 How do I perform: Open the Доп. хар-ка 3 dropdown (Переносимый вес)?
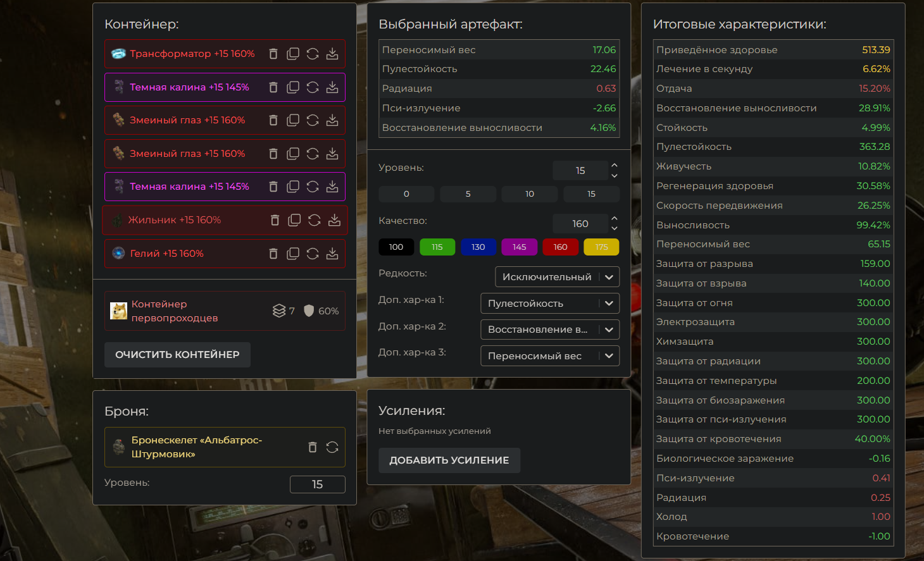550,356
